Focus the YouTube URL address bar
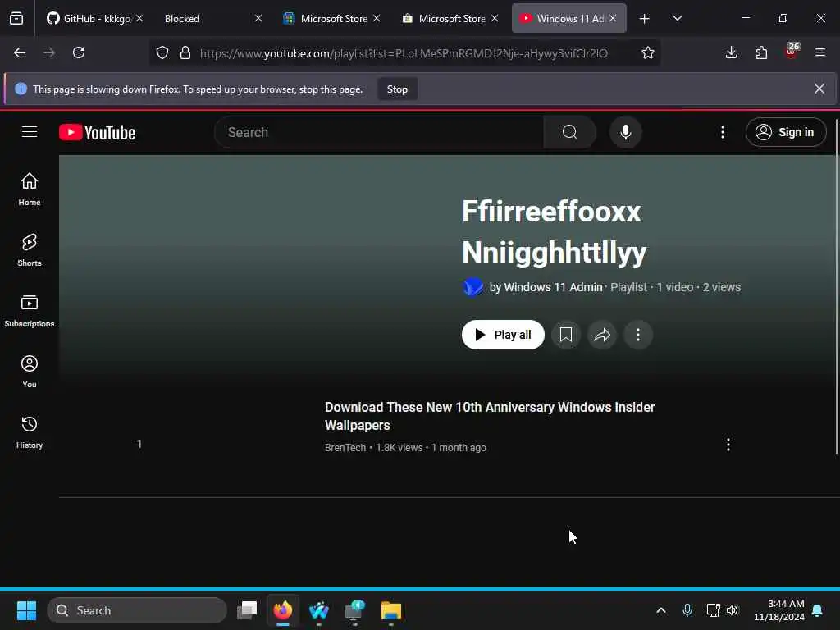The width and height of the screenshot is (840, 630). pos(404,53)
